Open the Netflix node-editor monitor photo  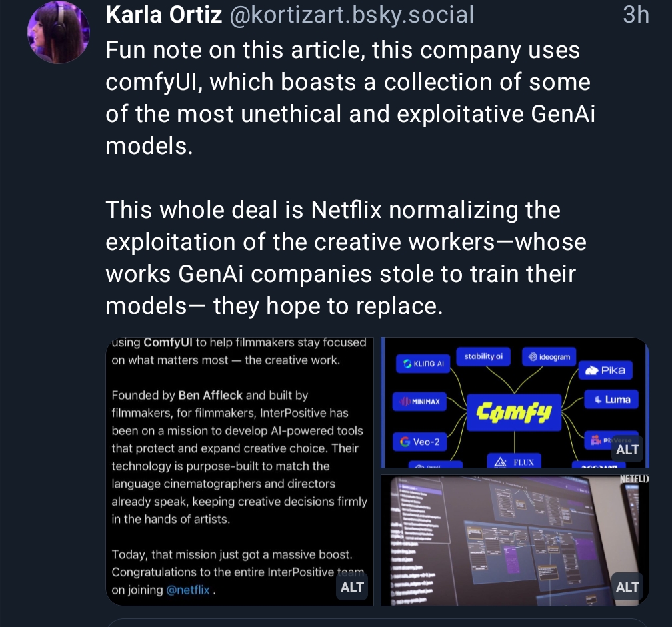507,540
